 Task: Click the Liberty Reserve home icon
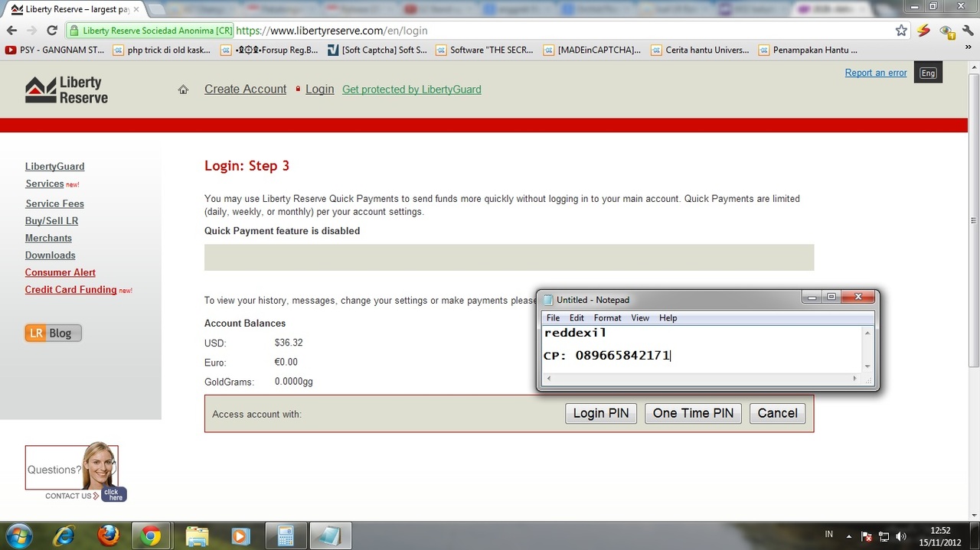[x=183, y=89]
